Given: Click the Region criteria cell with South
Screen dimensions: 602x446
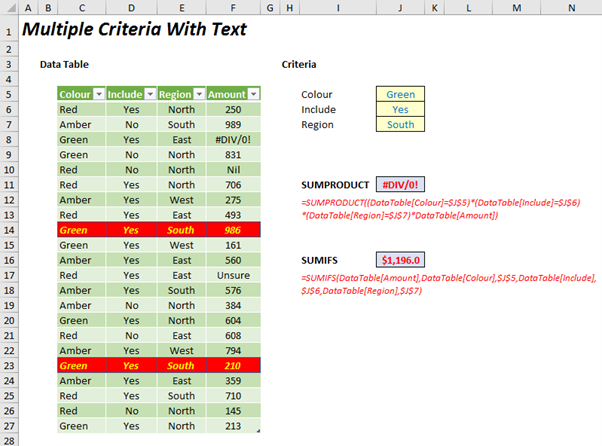Looking at the screenshot, I should 400,124.
